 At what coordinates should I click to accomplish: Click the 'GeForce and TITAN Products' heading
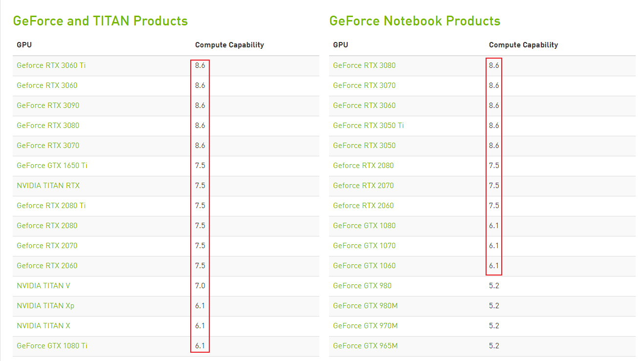[x=100, y=21]
